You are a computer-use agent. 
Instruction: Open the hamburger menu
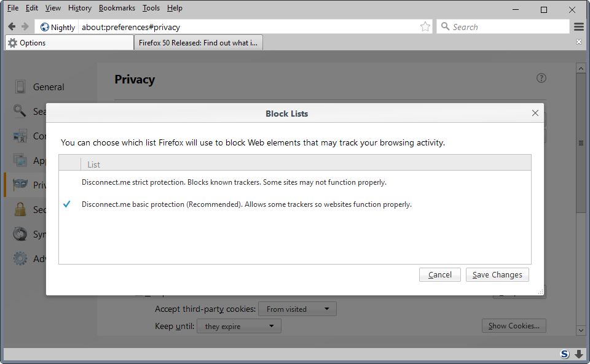point(579,26)
